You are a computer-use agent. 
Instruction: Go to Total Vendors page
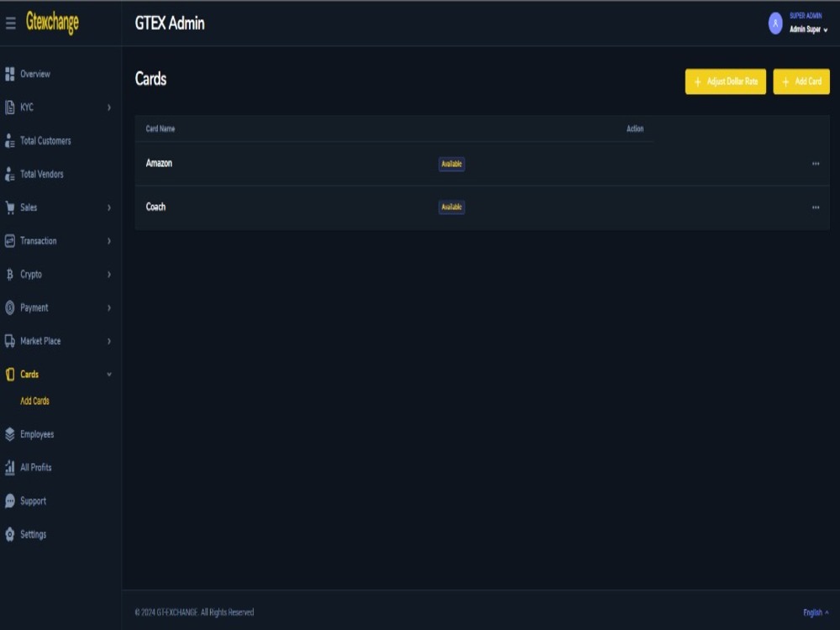click(x=42, y=174)
